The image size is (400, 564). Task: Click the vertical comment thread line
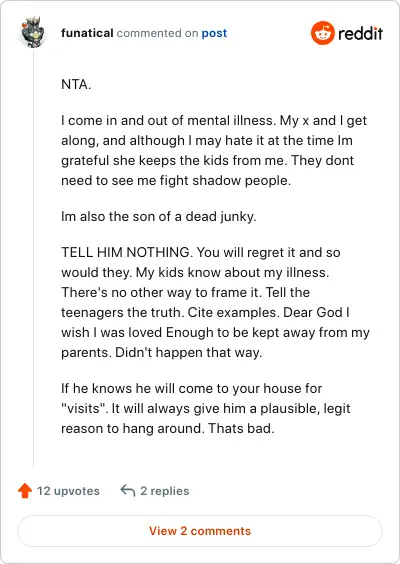(33, 257)
